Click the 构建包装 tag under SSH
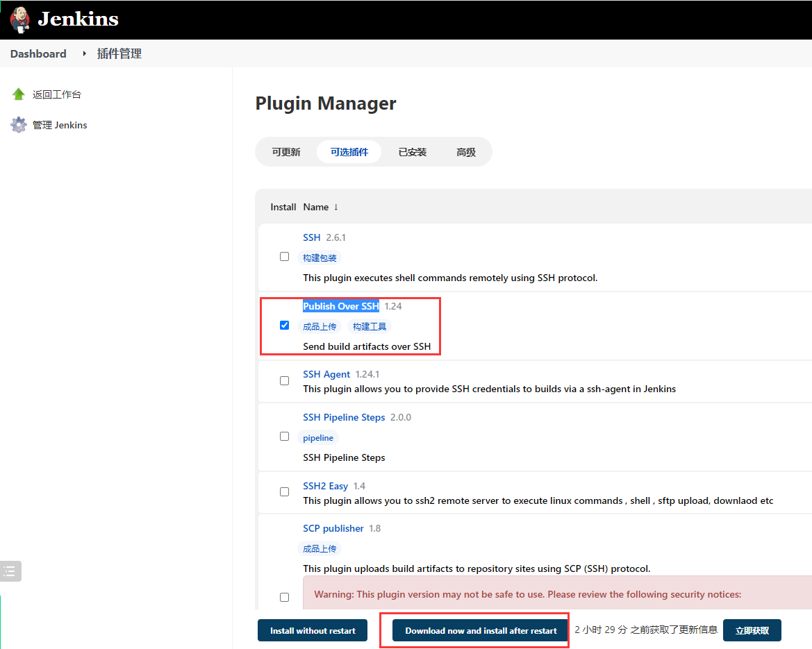 (x=320, y=258)
